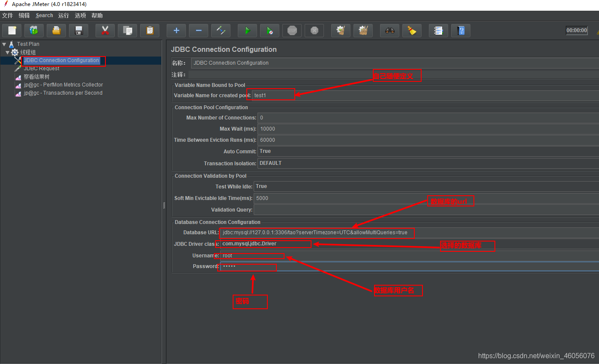Select JDBC Connection Configuration in tree
This screenshot has width=599, height=364.
(61, 60)
